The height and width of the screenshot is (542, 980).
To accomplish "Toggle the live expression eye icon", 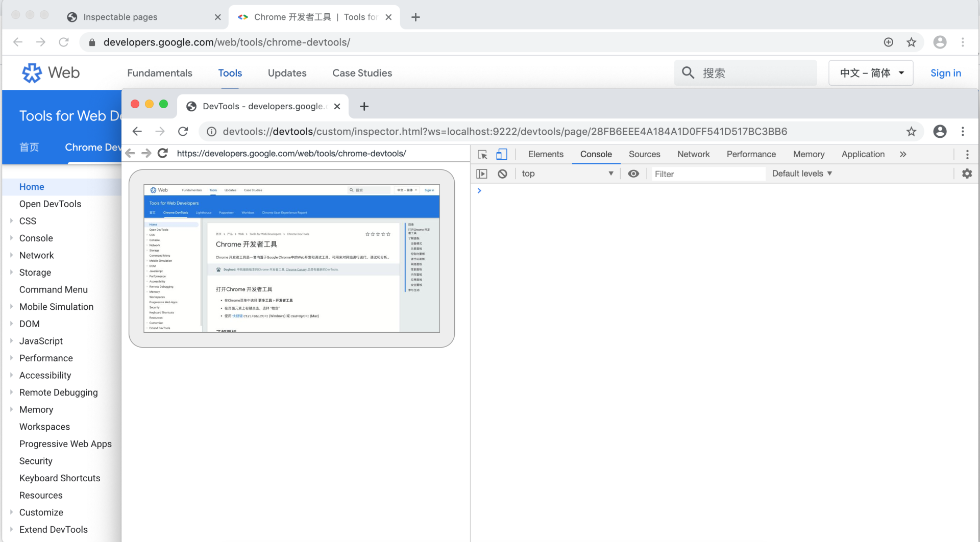I will (633, 174).
